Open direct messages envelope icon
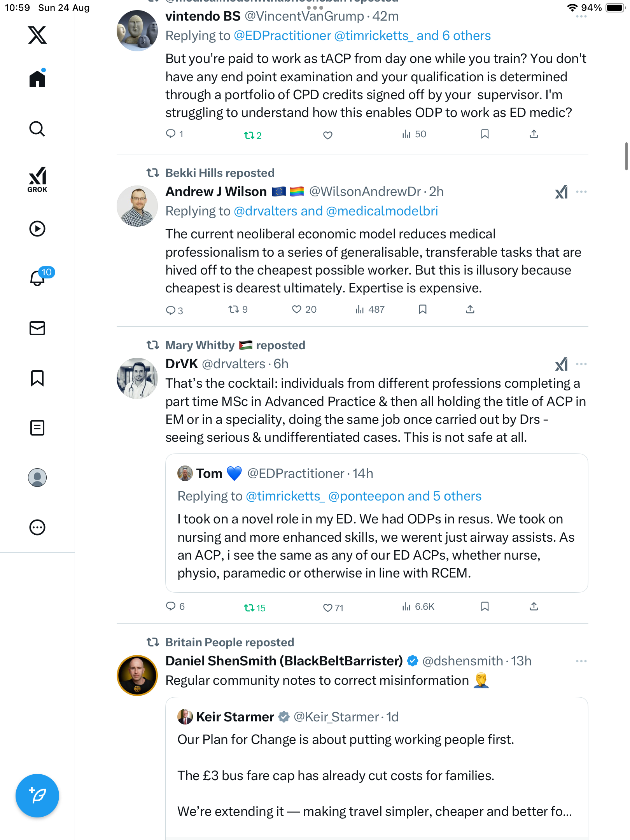The image size is (630, 840). pos(37,328)
